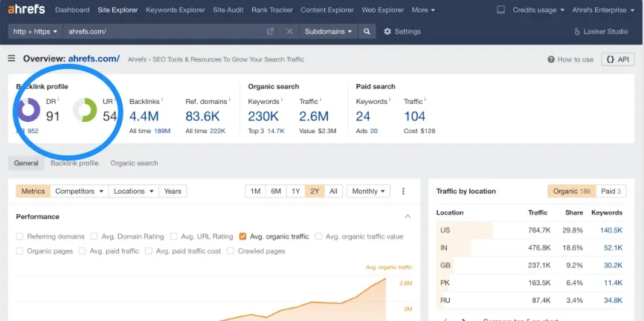Click the 83.6K Ref. domains value
The height and width of the screenshot is (321, 644).
click(202, 117)
